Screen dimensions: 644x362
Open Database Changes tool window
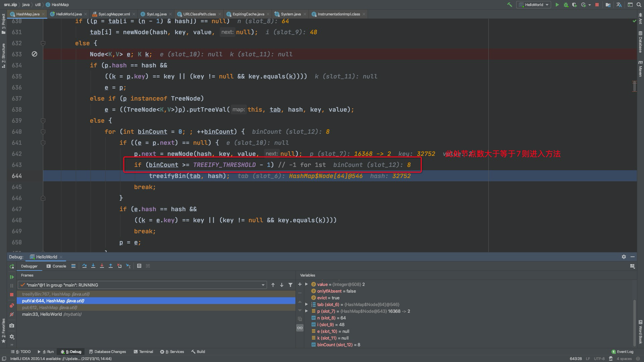pyautogui.click(x=107, y=352)
